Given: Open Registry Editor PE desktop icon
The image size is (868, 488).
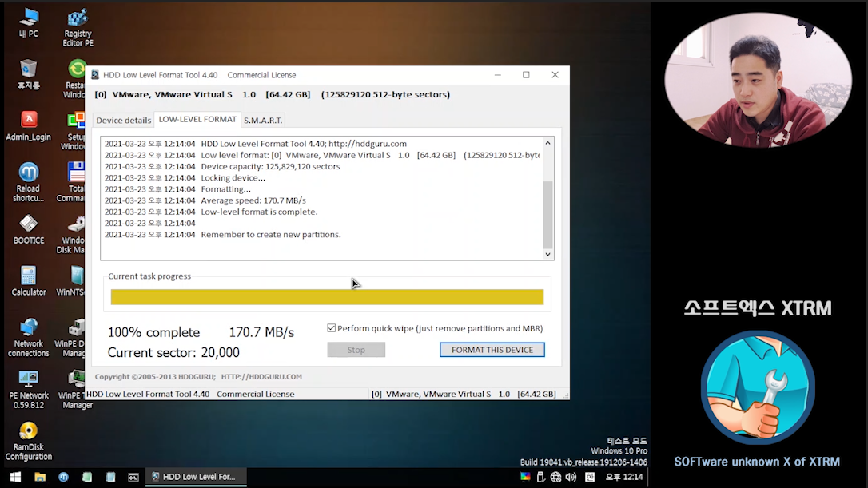Looking at the screenshot, I should pyautogui.click(x=78, y=27).
